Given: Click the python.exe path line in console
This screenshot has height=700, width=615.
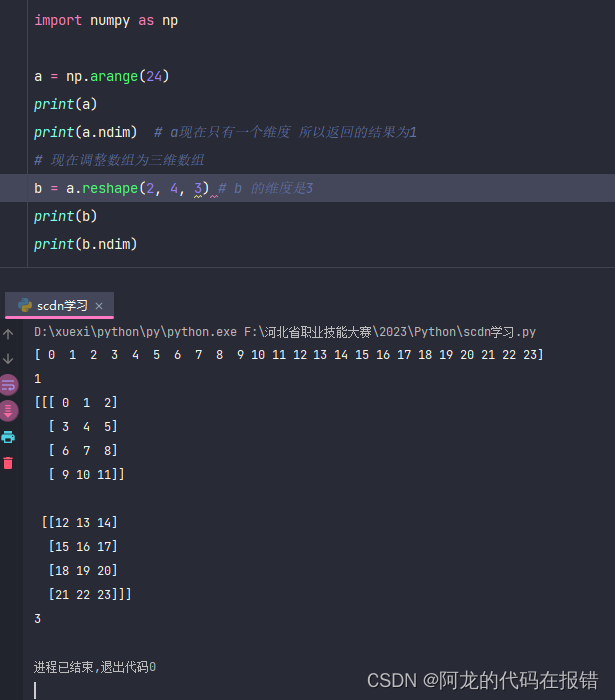Looking at the screenshot, I should click(285, 332).
